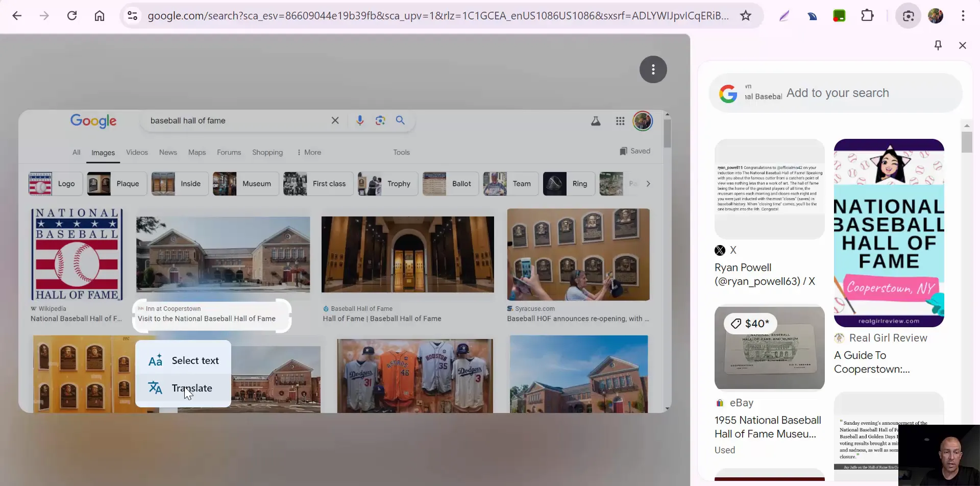The image size is (980, 486).
Task: Click the browser forward arrow
Action: coord(44,16)
